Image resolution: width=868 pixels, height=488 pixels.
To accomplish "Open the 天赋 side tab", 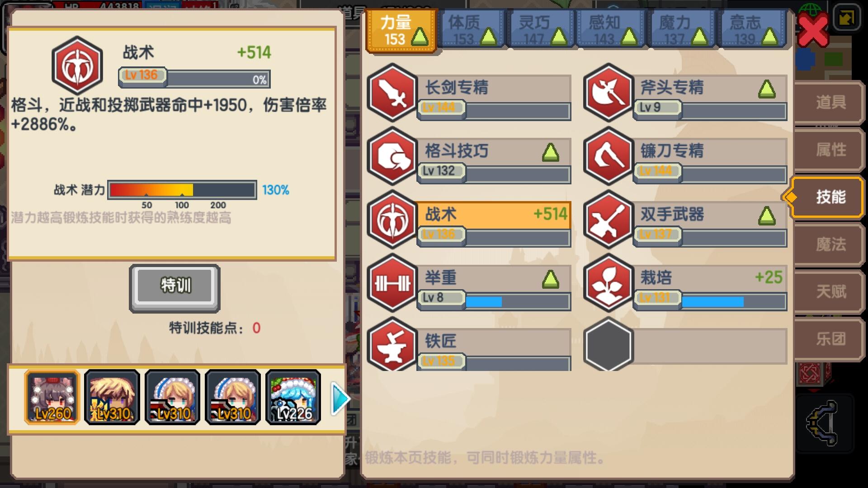I will [x=830, y=291].
